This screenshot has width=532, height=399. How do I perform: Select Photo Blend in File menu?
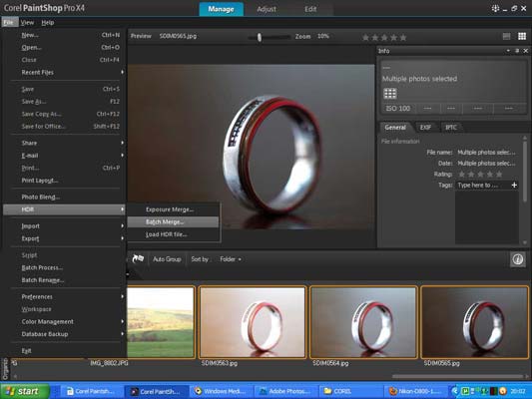[65, 197]
